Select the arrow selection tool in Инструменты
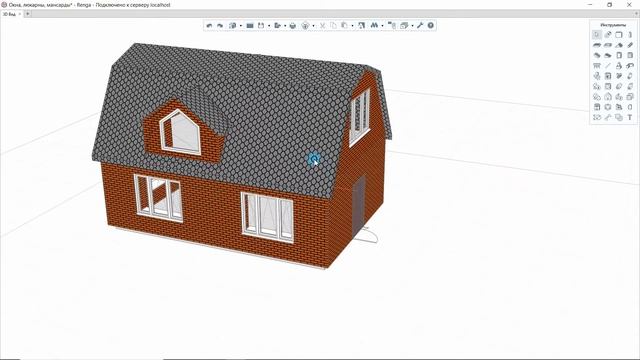The image size is (640, 360). tap(597, 35)
